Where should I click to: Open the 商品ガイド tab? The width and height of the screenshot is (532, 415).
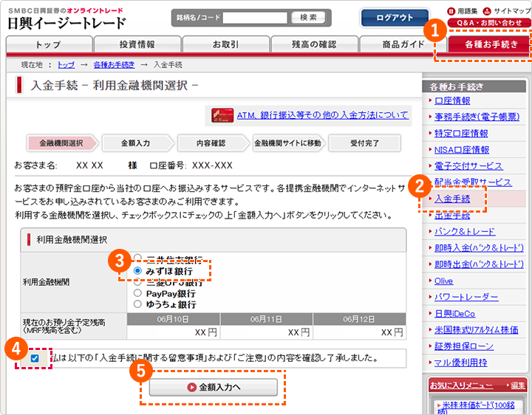click(x=403, y=44)
